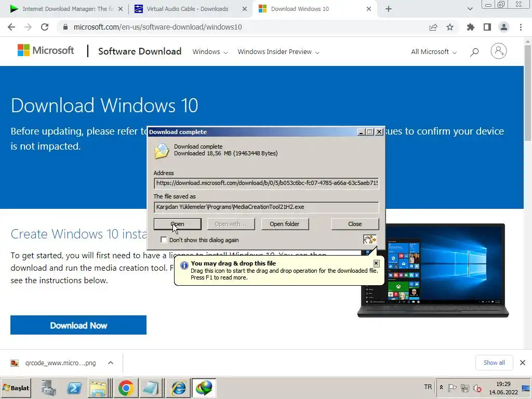Open a new browser tab
The height and width of the screenshot is (399, 532).
tap(389, 9)
